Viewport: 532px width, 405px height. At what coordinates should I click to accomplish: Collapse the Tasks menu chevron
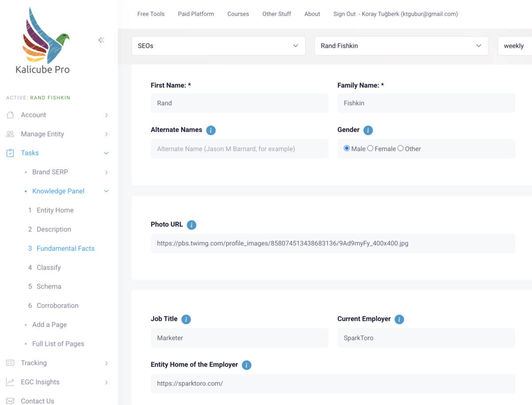click(106, 153)
